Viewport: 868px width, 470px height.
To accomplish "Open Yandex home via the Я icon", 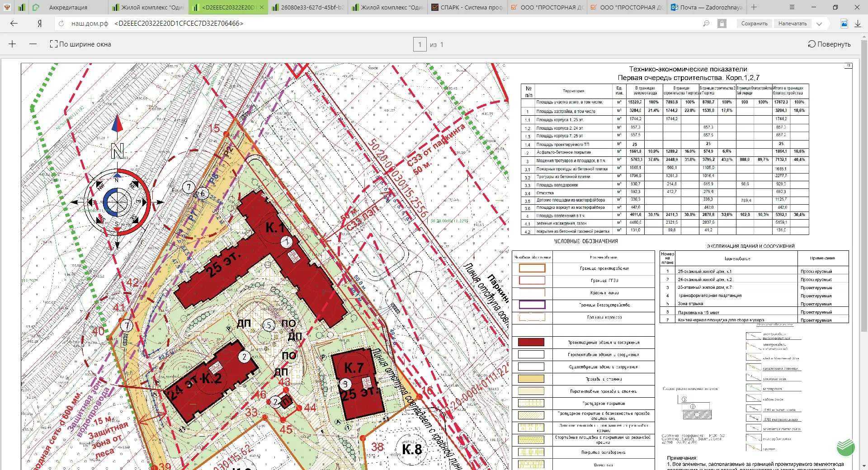I will point(40,23).
